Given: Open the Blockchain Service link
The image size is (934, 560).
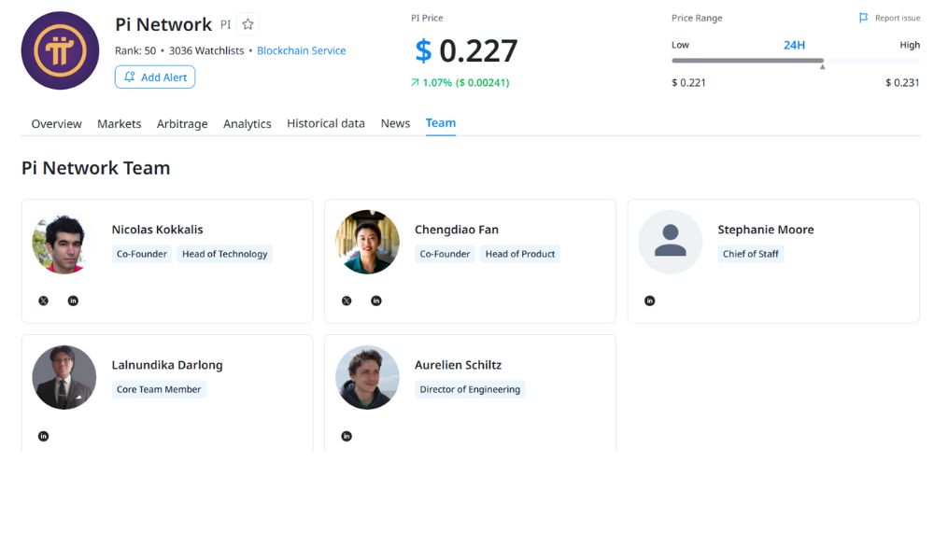Looking at the screenshot, I should point(301,50).
